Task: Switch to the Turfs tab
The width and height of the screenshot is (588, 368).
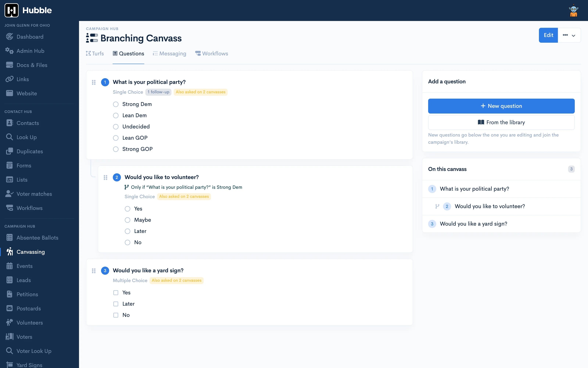Action: point(95,54)
